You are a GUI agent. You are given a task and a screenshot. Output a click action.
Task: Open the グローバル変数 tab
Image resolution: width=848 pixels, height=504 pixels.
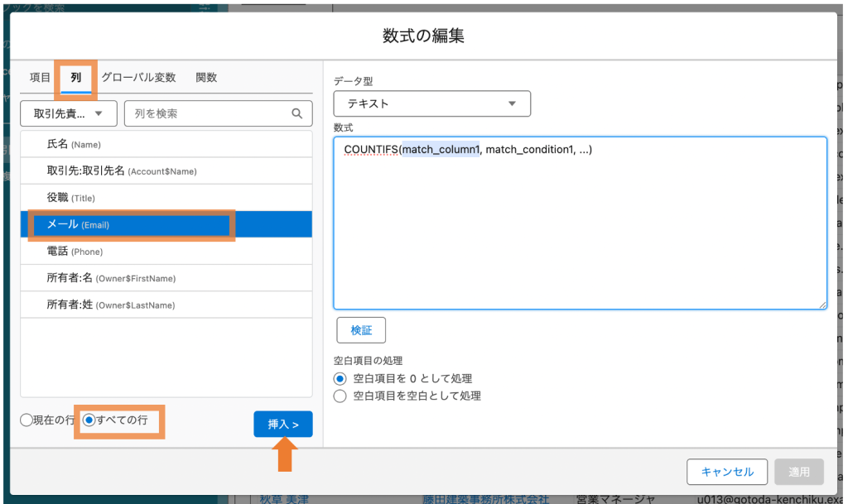[x=138, y=78]
